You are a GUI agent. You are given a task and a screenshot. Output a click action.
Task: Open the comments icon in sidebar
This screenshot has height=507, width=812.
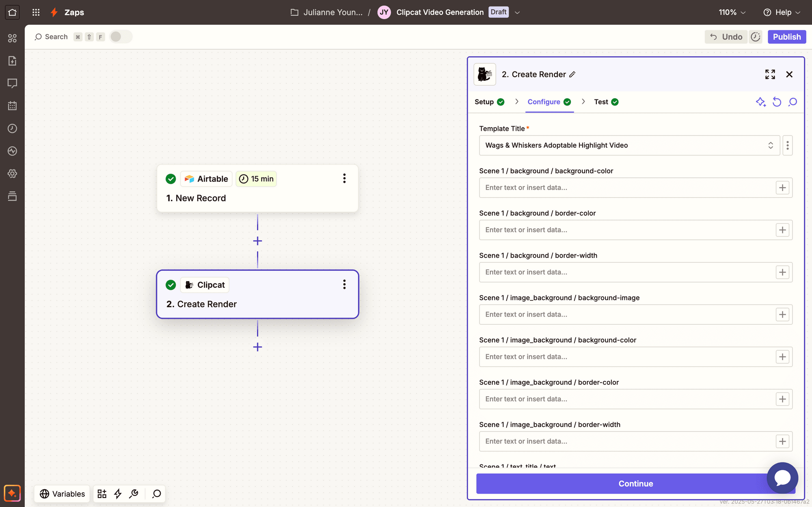[x=12, y=83]
